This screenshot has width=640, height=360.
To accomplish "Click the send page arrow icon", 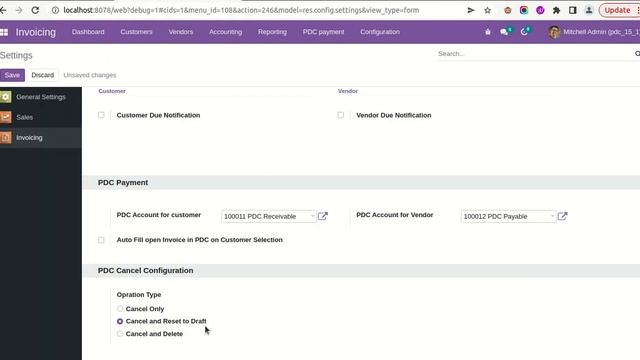I will coord(471,10).
